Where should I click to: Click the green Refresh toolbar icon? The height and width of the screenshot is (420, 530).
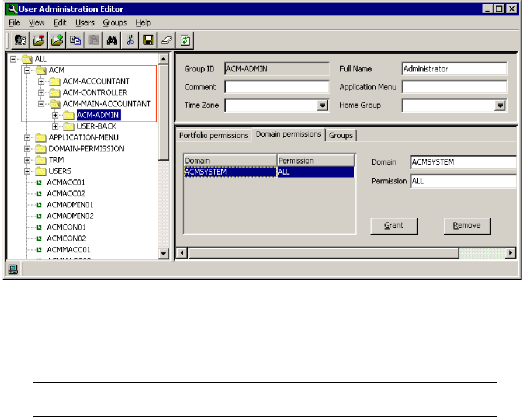185,40
